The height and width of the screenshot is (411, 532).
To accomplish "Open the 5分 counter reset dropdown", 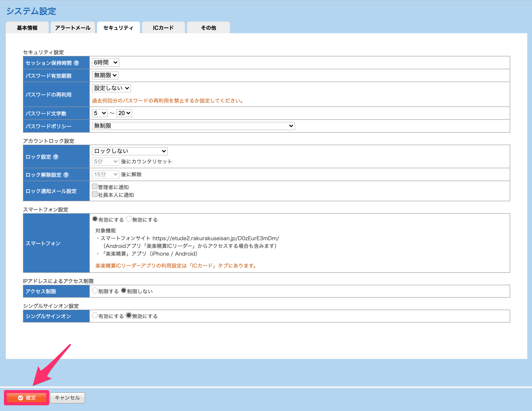I will 105,162.
